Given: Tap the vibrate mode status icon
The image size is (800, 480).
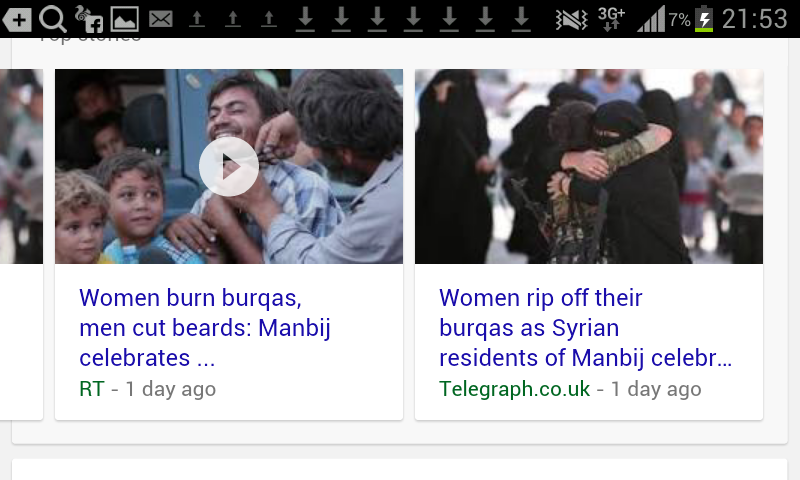Looking at the screenshot, I should (x=571, y=20).
